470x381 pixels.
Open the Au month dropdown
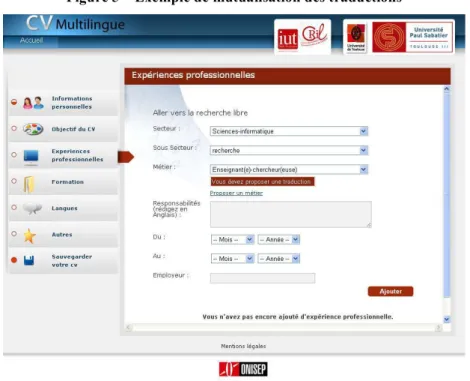tap(233, 258)
